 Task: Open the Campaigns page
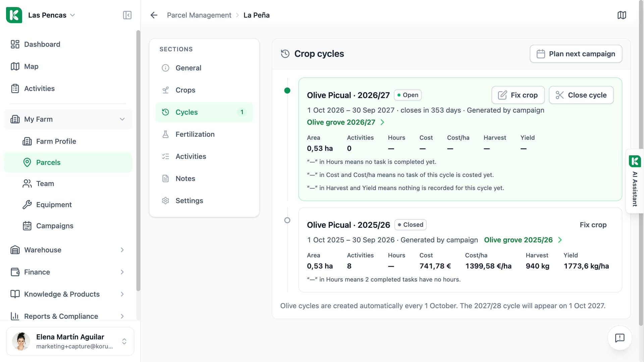(68, 226)
